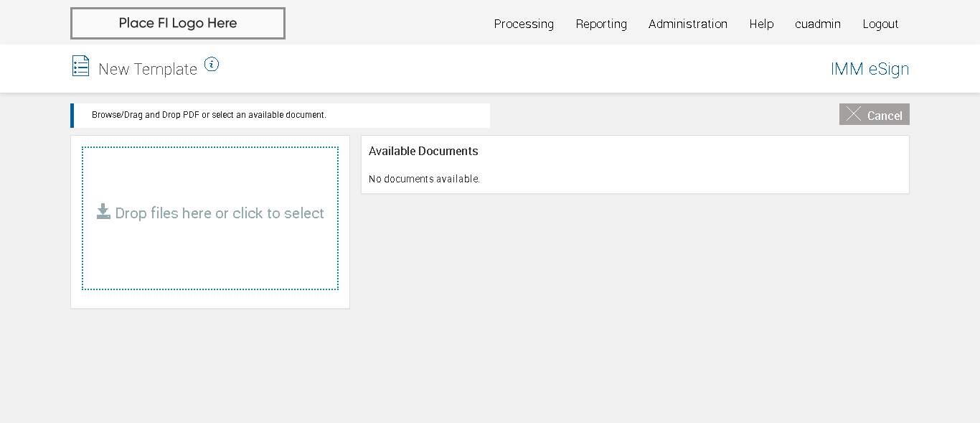The image size is (980, 423).
Task: Open the Administration menu
Action: [687, 24]
